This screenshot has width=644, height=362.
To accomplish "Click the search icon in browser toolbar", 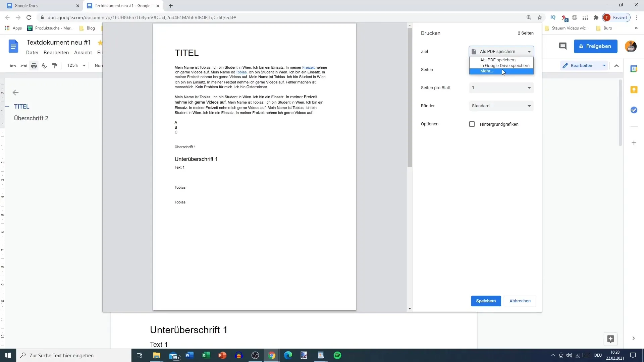I will click(529, 17).
